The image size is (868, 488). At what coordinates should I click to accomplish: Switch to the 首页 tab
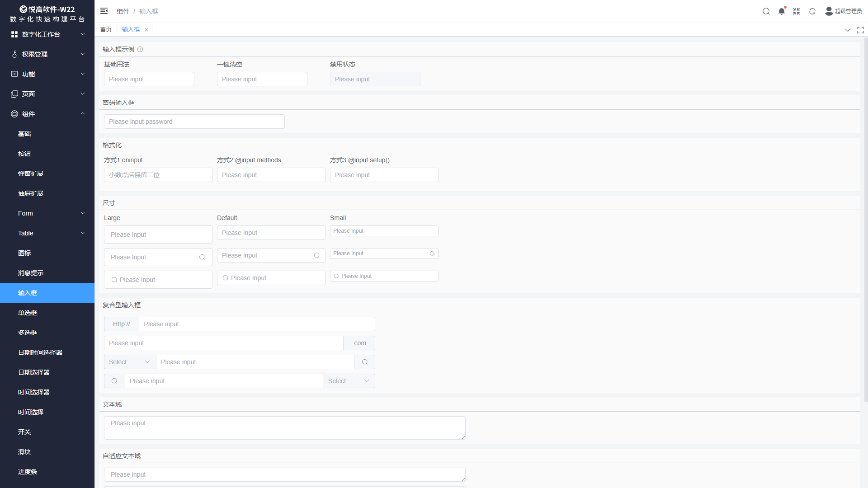pyautogui.click(x=106, y=29)
